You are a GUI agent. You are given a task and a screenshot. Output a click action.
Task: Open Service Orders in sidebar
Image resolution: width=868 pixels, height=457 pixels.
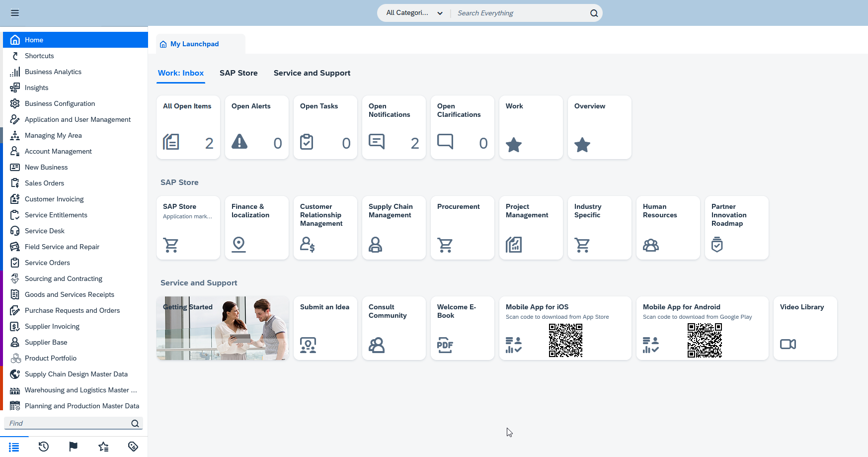[76, 263]
